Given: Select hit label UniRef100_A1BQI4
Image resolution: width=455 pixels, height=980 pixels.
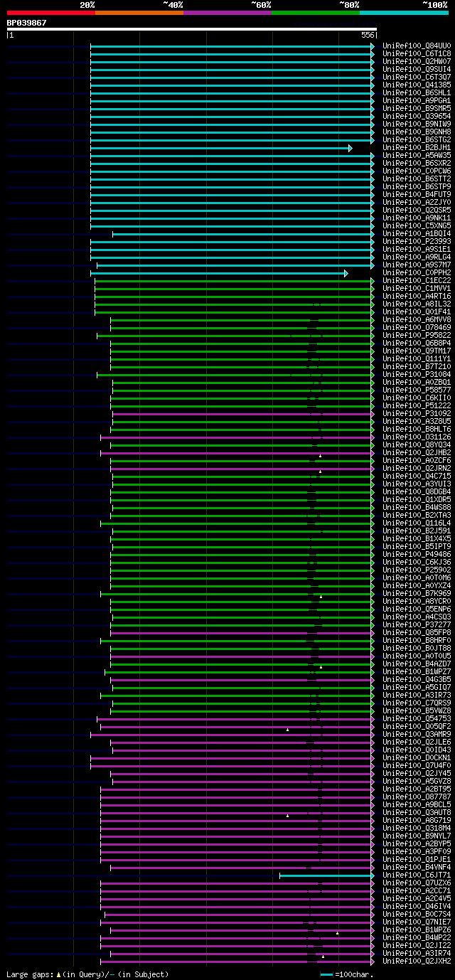Looking at the screenshot, I should (x=417, y=233).
